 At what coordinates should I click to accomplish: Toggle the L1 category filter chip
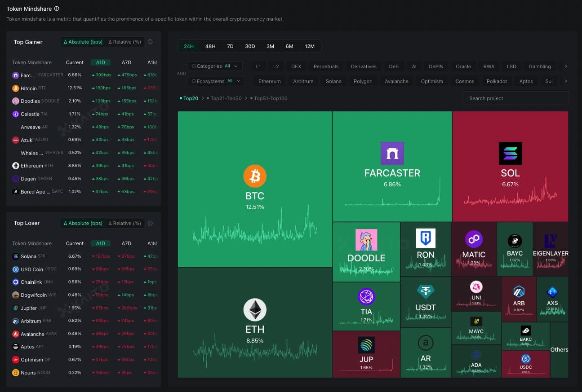click(x=258, y=66)
